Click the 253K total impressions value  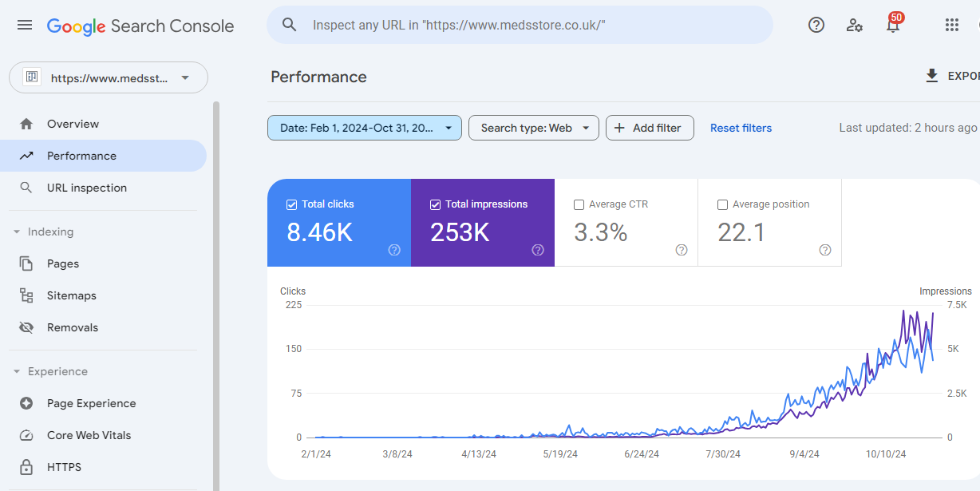click(460, 232)
